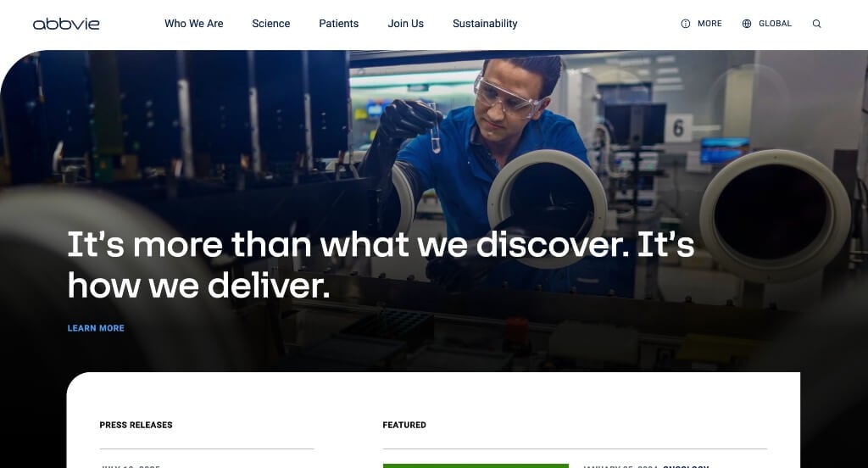The width and height of the screenshot is (868, 468).
Task: Expand the MORE dropdown
Action: coord(709,24)
